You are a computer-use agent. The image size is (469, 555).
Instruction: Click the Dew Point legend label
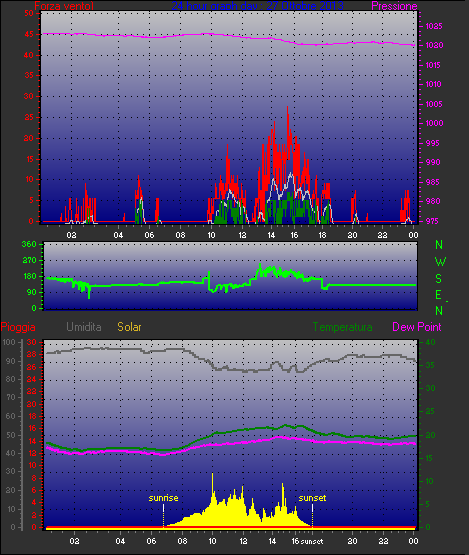[x=417, y=327]
